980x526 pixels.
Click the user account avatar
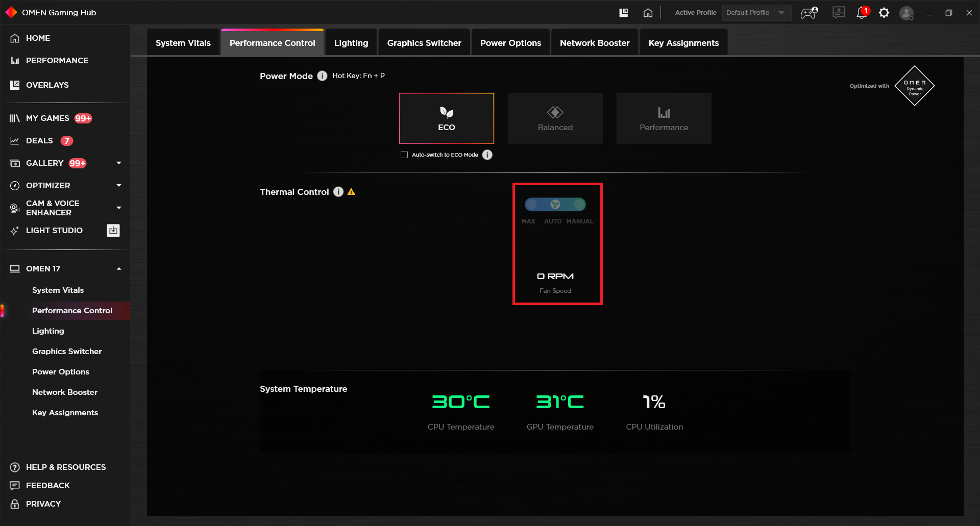906,13
